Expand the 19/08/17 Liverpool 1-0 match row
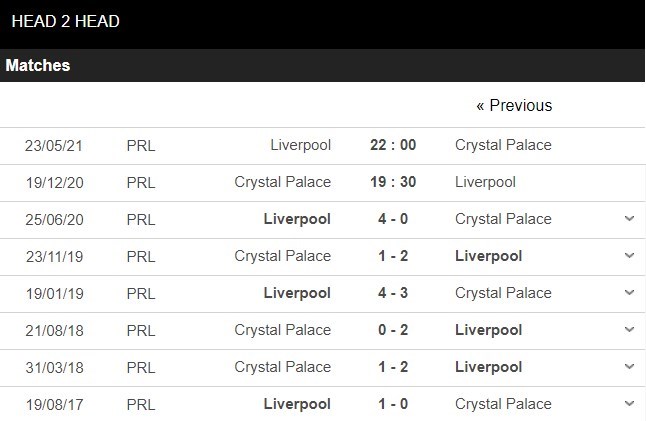Screen dimensions: 646x421 pos(629,404)
